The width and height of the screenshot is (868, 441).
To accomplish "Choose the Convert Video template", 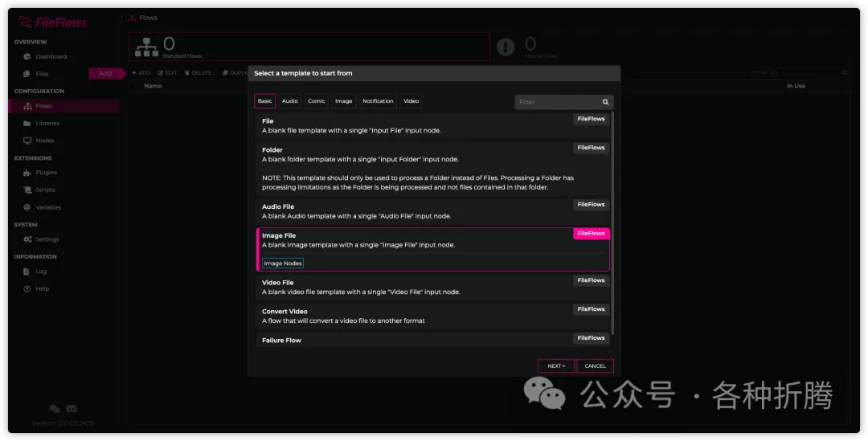I will (x=433, y=316).
